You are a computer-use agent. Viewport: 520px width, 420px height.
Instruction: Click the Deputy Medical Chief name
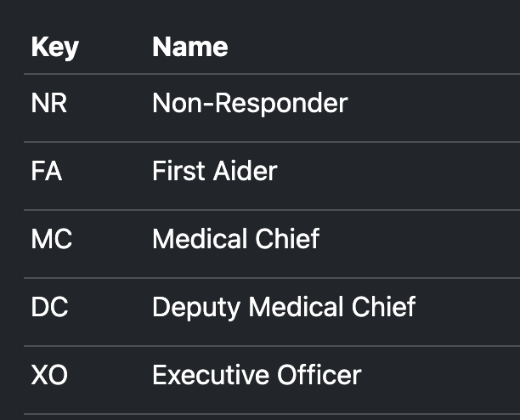pos(284,308)
